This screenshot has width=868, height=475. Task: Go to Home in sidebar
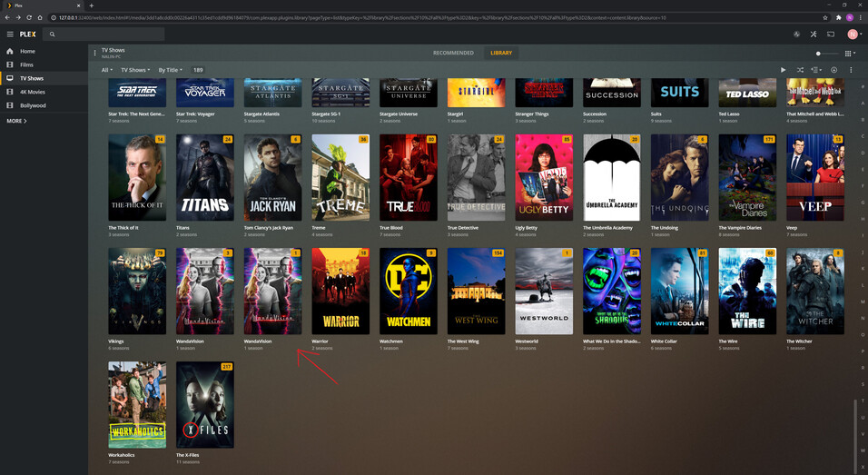pyautogui.click(x=44, y=51)
